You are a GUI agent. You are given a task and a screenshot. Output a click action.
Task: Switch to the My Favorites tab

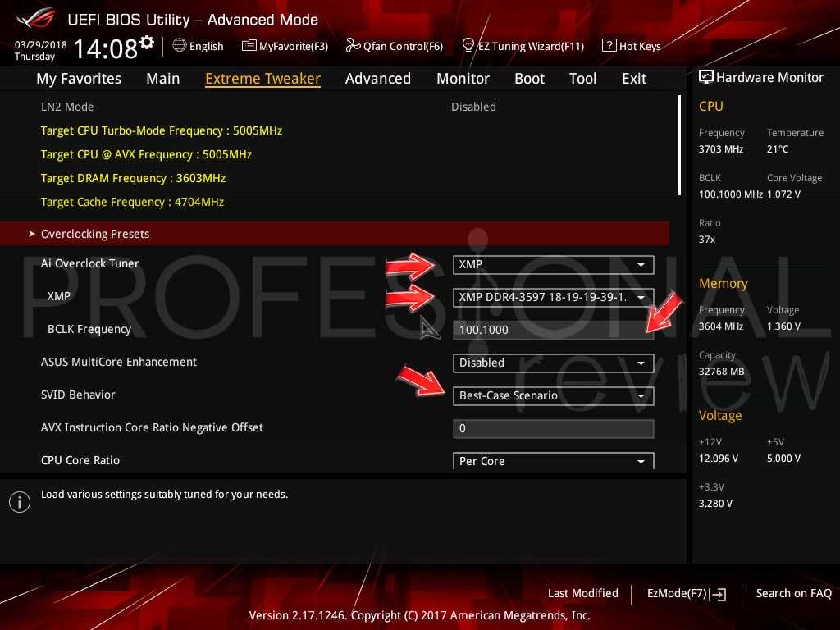(79, 79)
